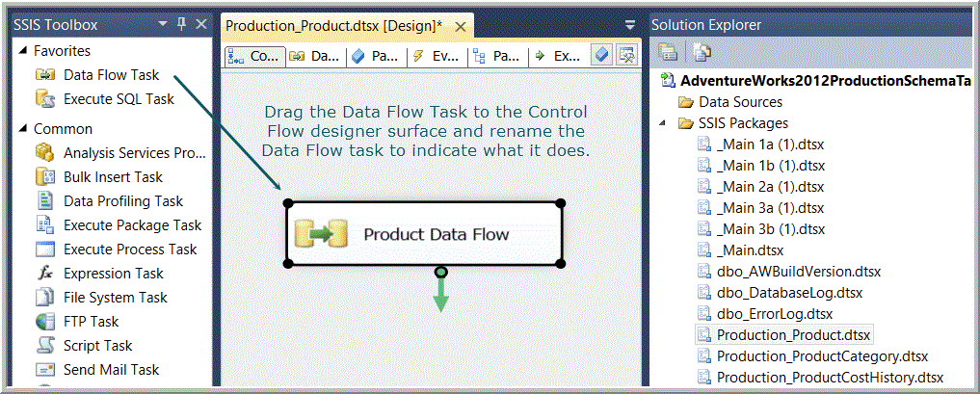This screenshot has height=394, width=980.
Task: Select Production_ProductCostHistory.dtsx package
Action: click(x=819, y=377)
